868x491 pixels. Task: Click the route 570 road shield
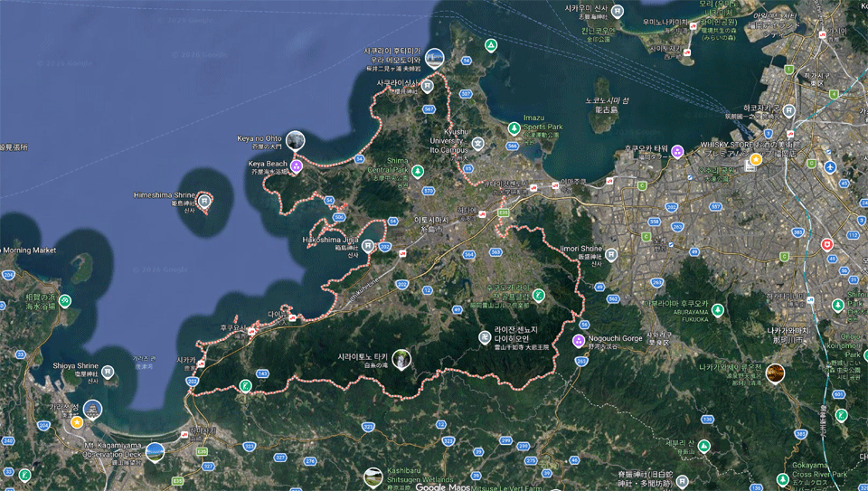point(428,191)
